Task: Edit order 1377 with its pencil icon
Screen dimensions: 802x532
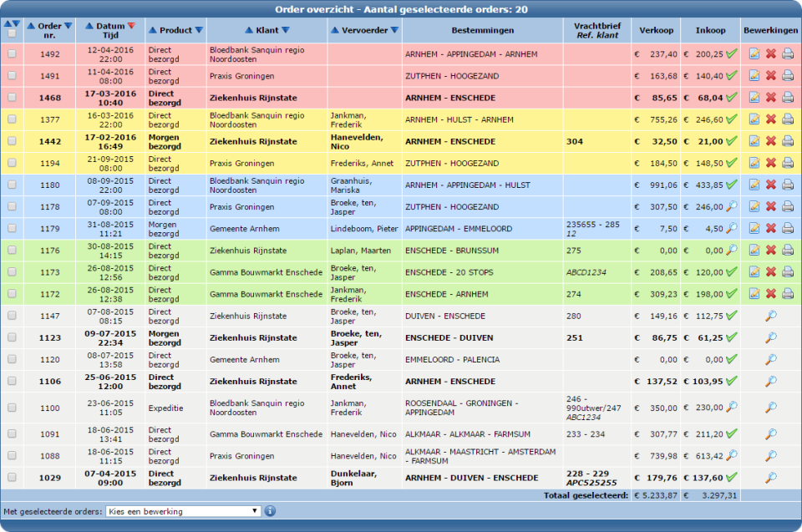Action: (755, 119)
